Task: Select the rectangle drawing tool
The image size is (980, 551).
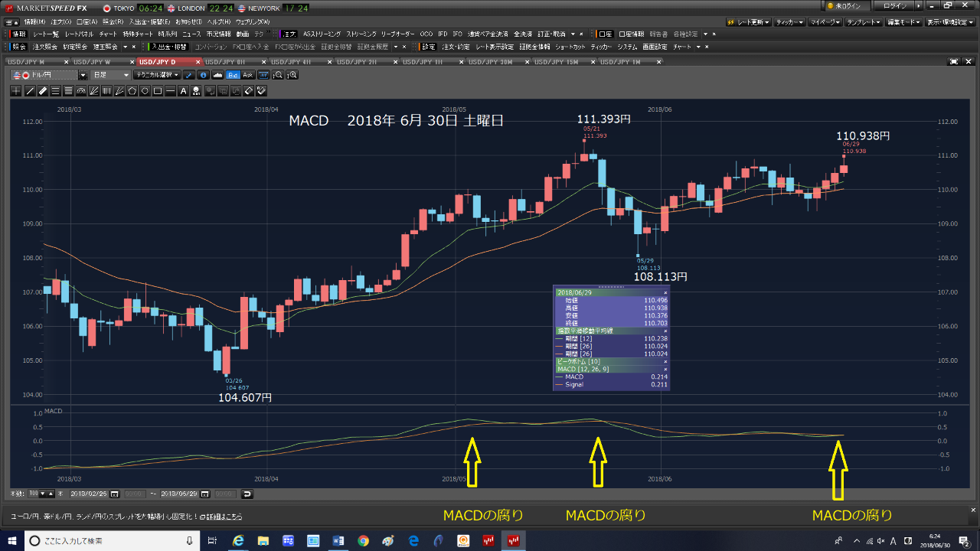Action: 158,91
